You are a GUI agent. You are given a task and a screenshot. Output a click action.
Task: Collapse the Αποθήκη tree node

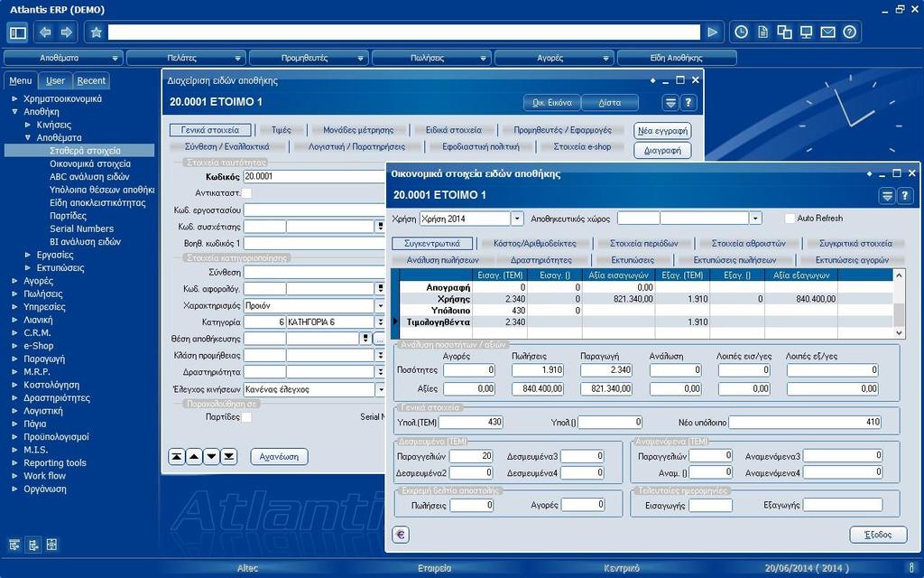click(14, 111)
